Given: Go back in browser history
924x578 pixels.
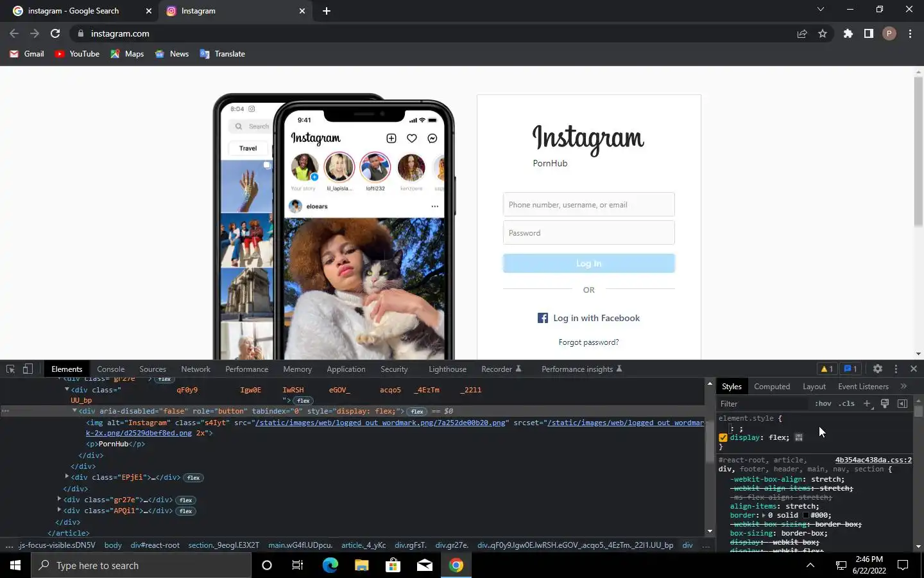Looking at the screenshot, I should tap(14, 33).
